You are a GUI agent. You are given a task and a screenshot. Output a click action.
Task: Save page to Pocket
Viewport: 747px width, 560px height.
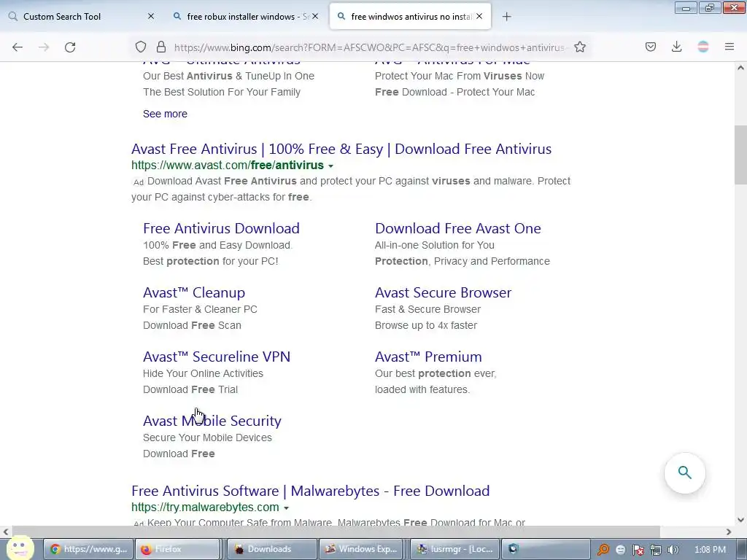pos(651,47)
